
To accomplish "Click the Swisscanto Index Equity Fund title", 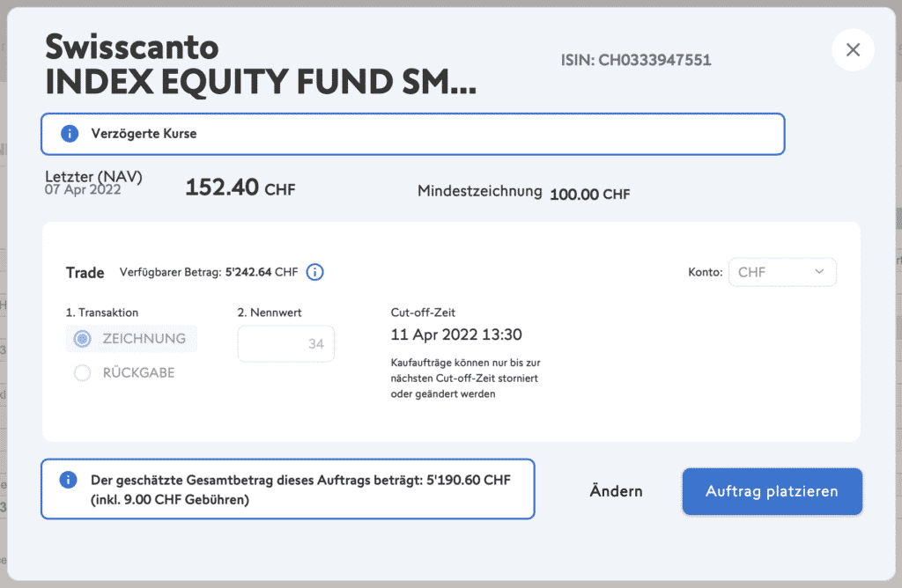I will pos(259,65).
